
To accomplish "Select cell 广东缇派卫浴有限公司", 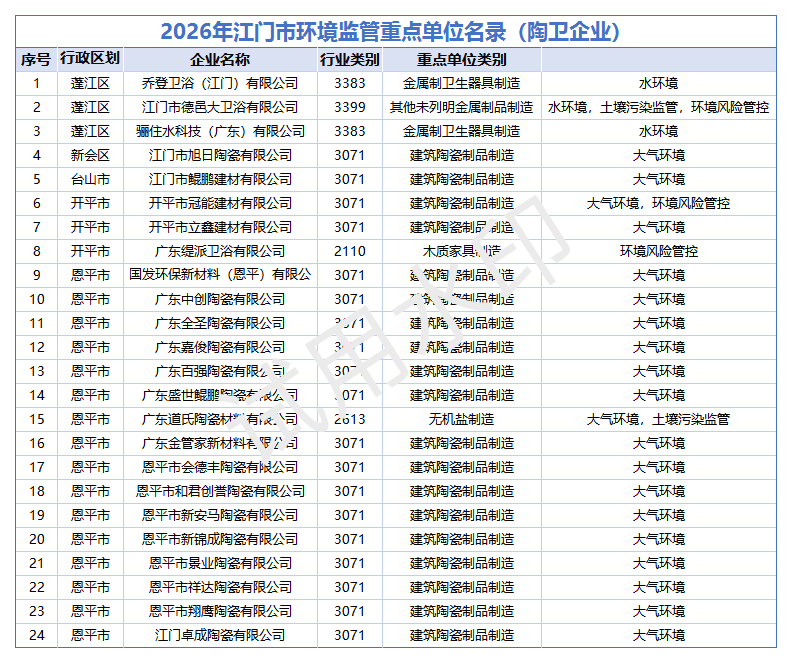I will tap(220, 251).
